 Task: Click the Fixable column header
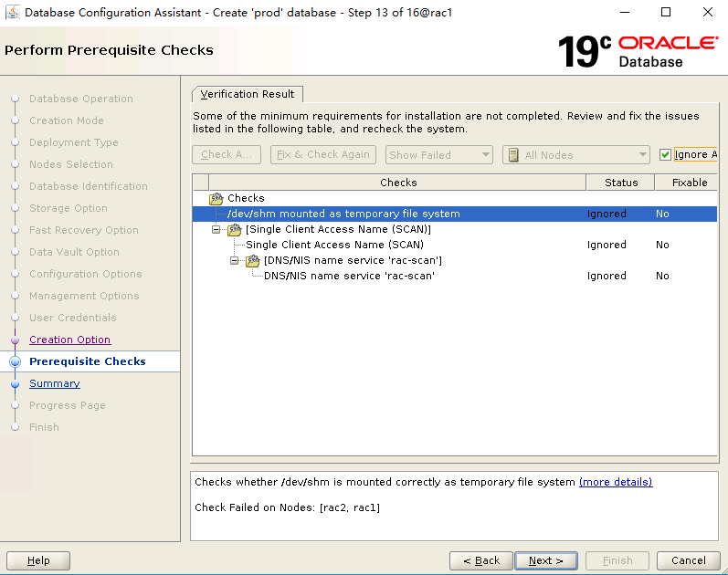[x=687, y=183]
